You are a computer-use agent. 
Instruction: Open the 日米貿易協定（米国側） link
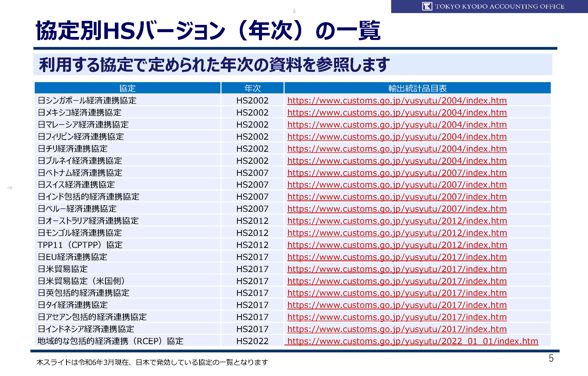(397, 281)
